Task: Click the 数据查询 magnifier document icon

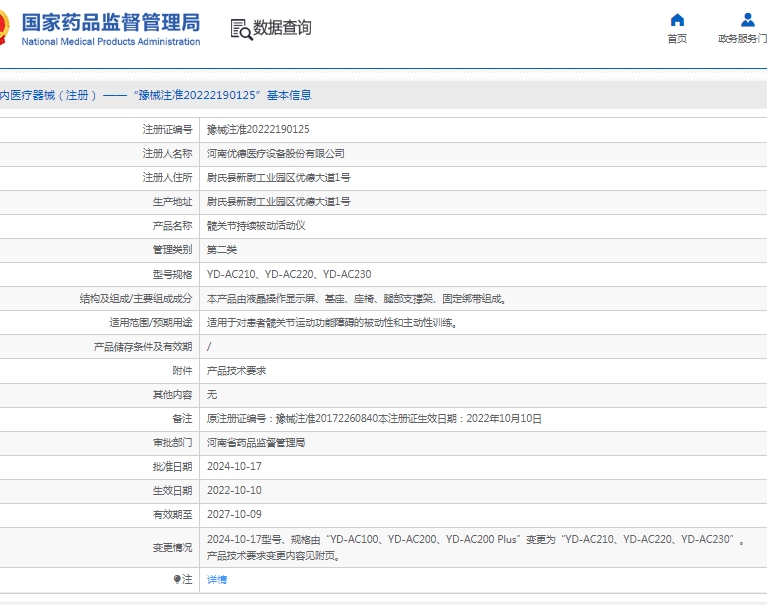Action: tap(241, 29)
